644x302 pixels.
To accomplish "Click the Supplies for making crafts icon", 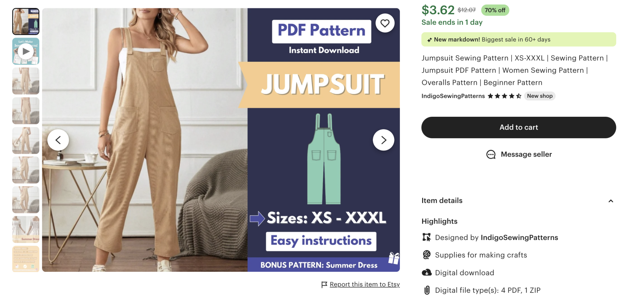I will click(427, 255).
